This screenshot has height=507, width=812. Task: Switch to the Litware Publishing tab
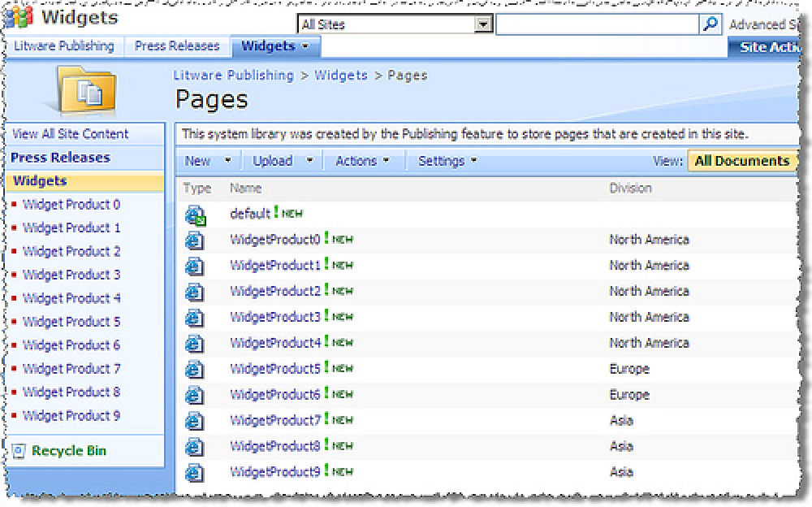(x=63, y=46)
